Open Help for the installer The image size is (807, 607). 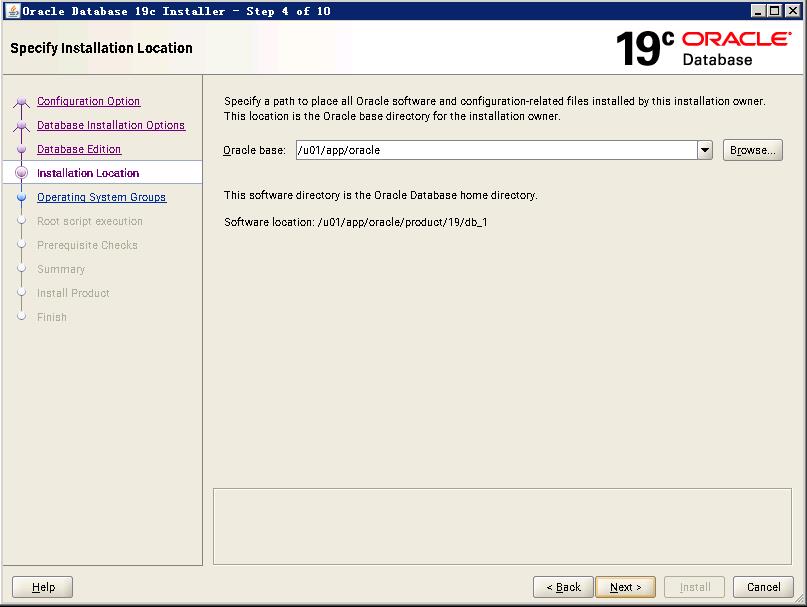click(x=42, y=587)
